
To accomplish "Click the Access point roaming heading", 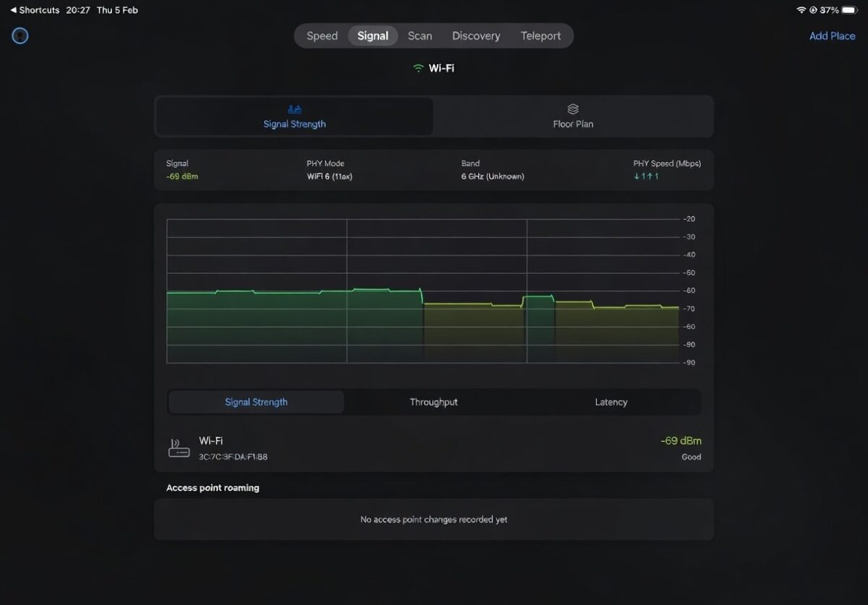I will [213, 488].
